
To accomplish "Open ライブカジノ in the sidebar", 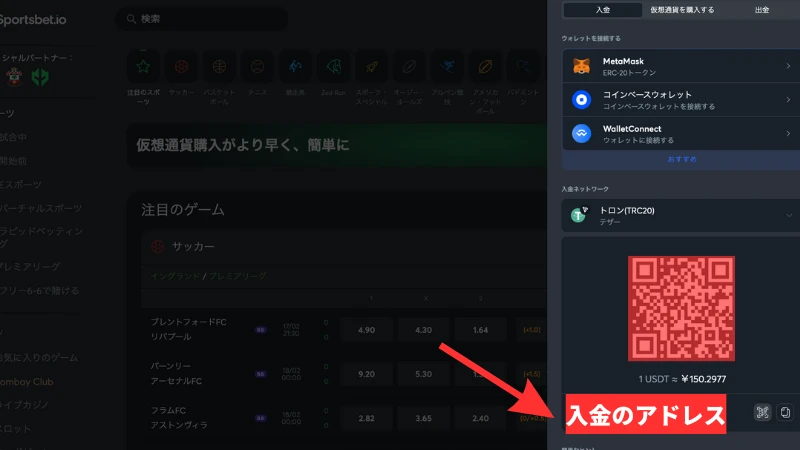I will pyautogui.click(x=24, y=405).
